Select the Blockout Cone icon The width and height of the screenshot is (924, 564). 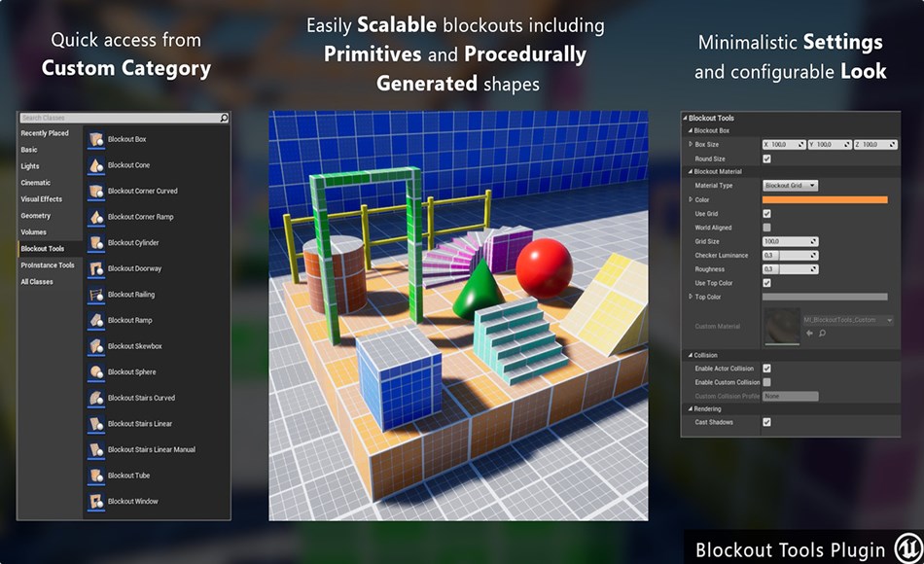(x=97, y=164)
